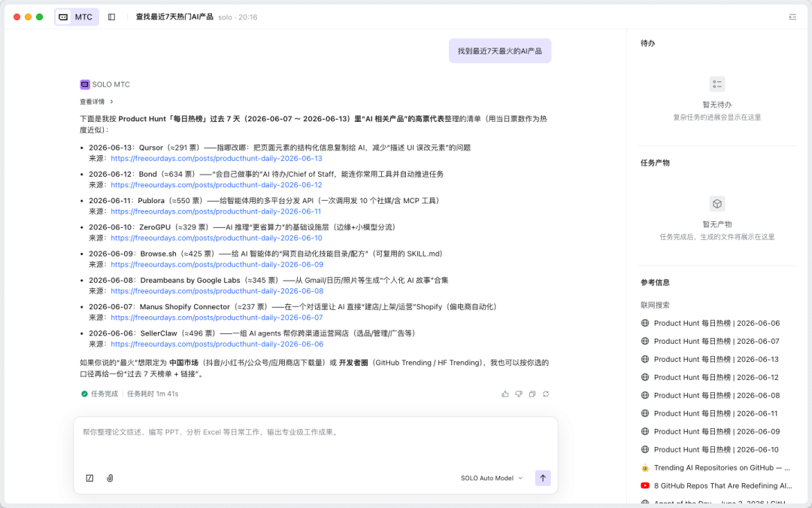
Task: Copy the response with copy icon
Action: coord(532,394)
